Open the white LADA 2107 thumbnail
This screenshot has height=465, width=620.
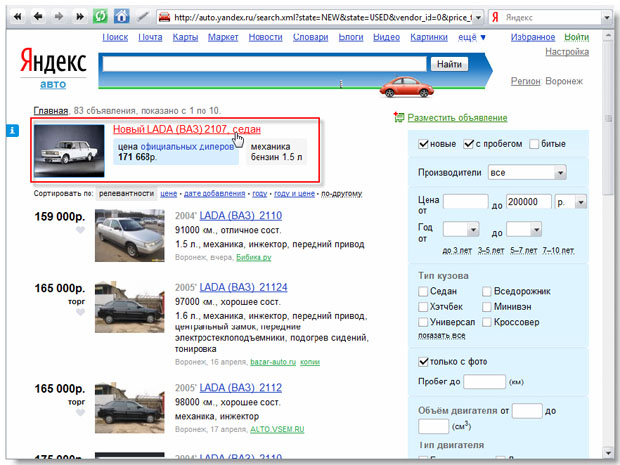pos(69,151)
